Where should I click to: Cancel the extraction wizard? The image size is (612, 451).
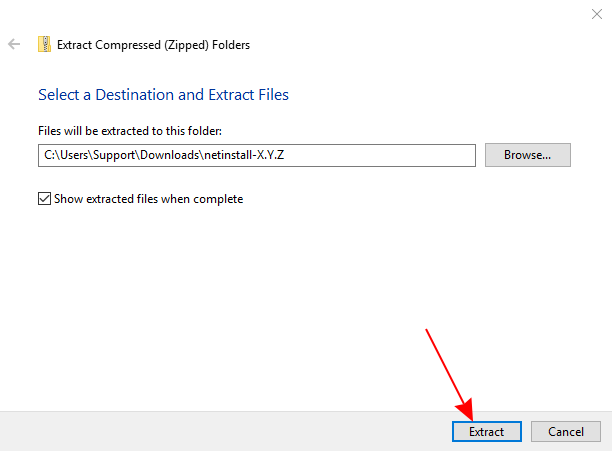pyautogui.click(x=565, y=431)
